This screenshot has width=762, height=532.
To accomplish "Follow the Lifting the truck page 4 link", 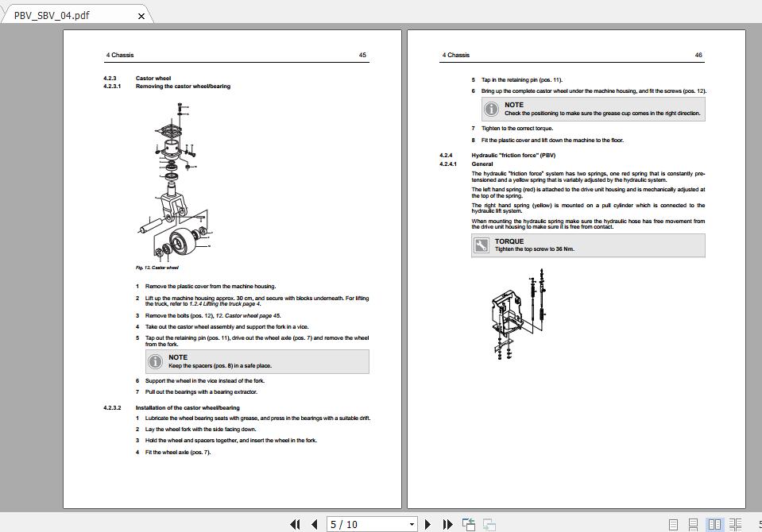I will tap(230, 303).
